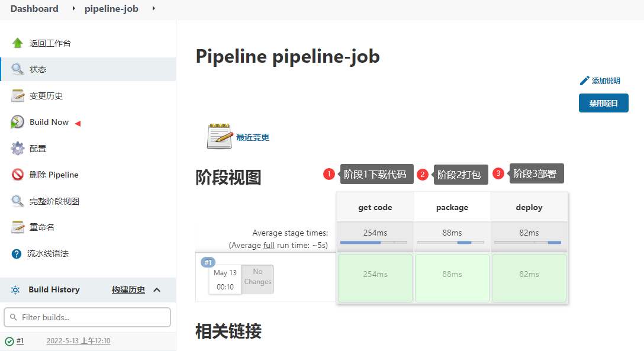
Task: Open build #1 link in Build History
Action: pos(20,341)
